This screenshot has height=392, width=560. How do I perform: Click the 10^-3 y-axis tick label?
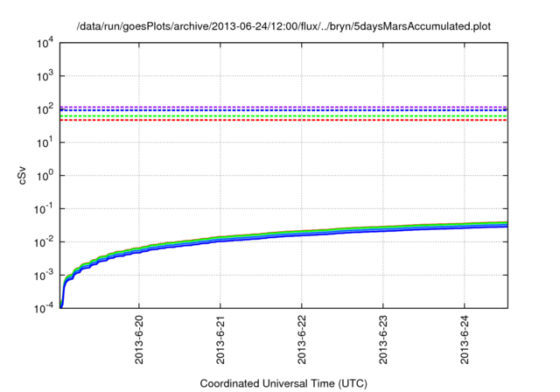point(45,276)
